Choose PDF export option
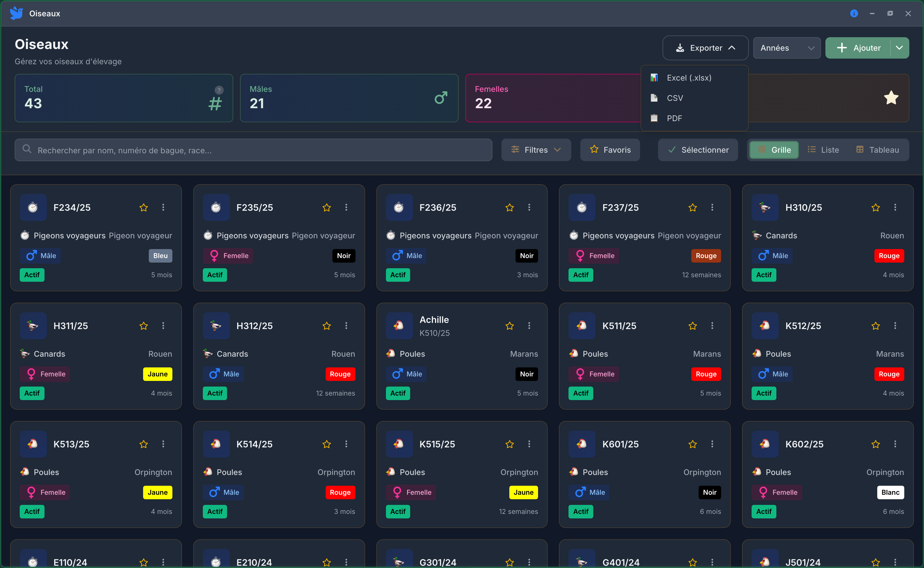The height and width of the screenshot is (568, 924). [x=694, y=118]
